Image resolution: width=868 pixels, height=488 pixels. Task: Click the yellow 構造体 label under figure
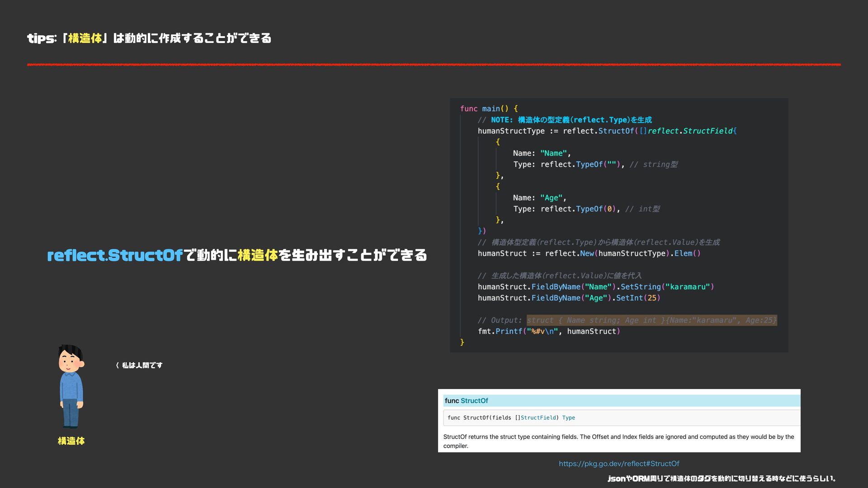point(71,441)
